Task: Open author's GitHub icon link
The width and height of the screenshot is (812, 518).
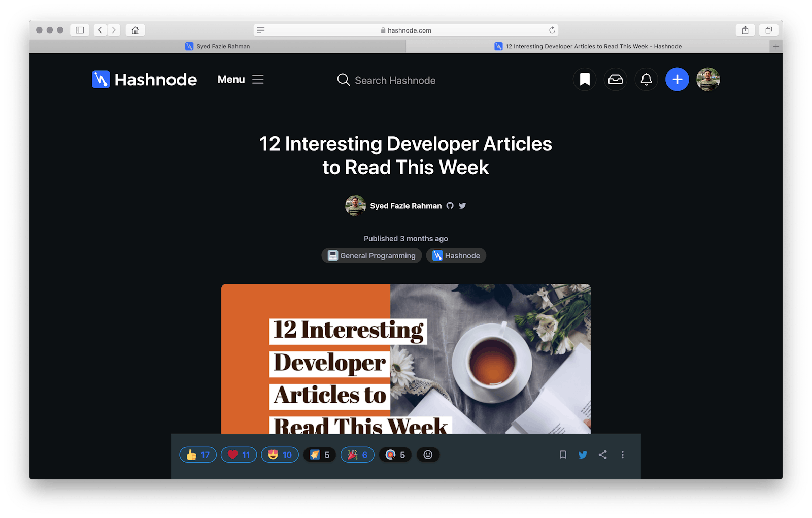Action: (x=450, y=206)
